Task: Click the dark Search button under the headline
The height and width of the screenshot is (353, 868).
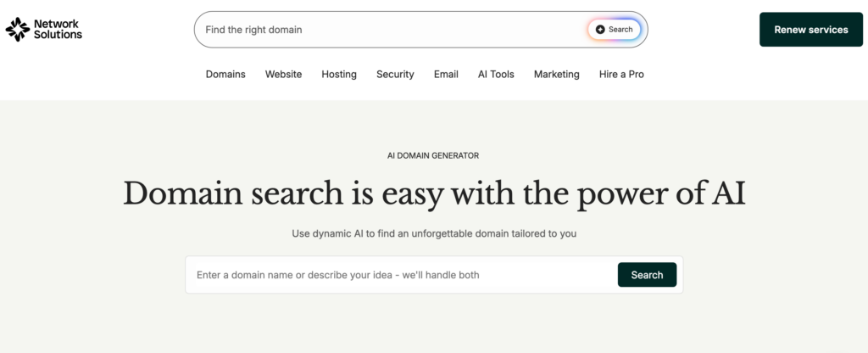Action: (x=647, y=275)
